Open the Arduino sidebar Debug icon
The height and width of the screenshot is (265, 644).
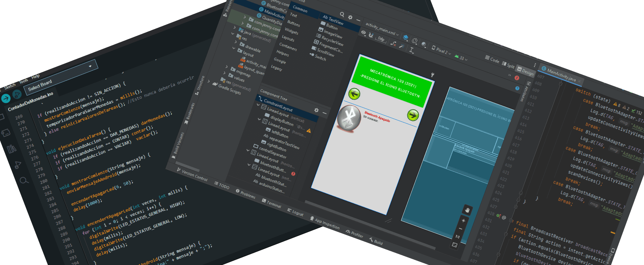click(18, 165)
